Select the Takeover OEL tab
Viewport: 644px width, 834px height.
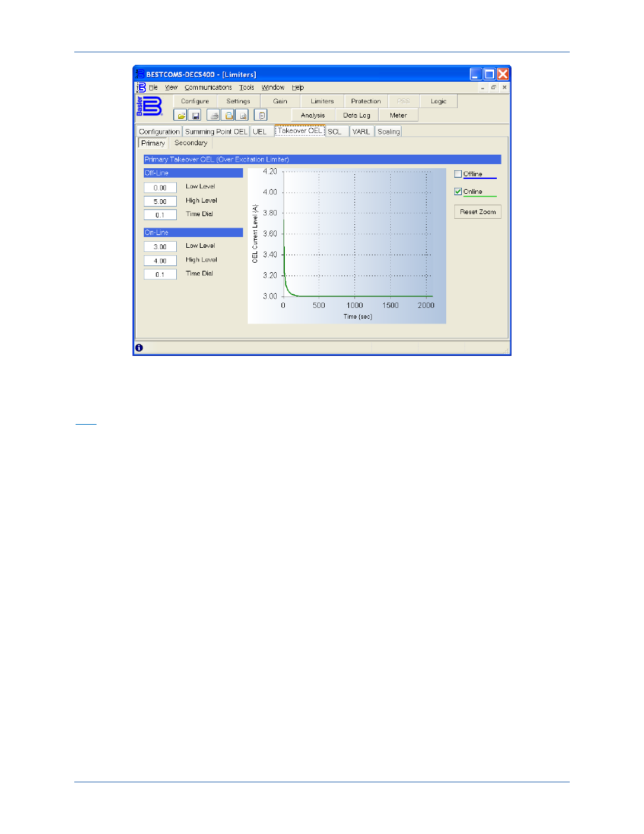[x=300, y=131]
